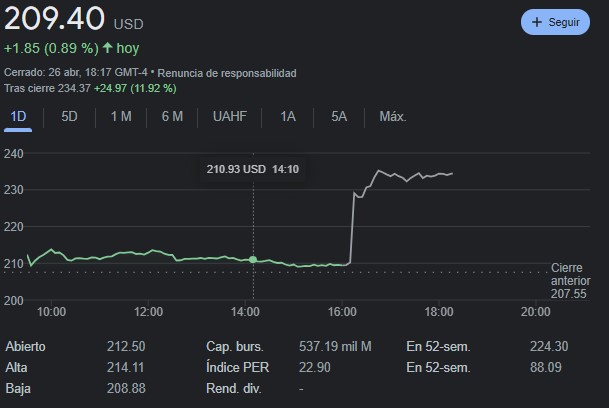Screen dimensions: 609x408
Task: Click the Abierto label
Action: click(25, 346)
